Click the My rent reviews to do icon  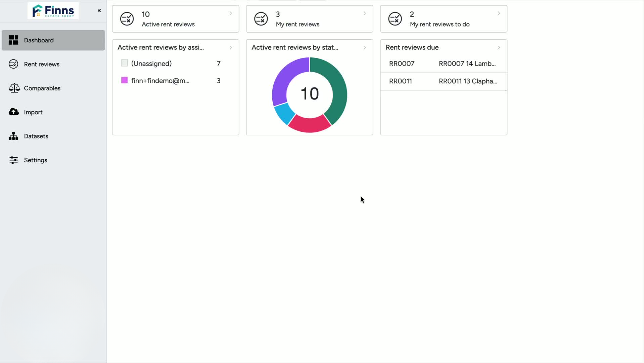tap(395, 19)
